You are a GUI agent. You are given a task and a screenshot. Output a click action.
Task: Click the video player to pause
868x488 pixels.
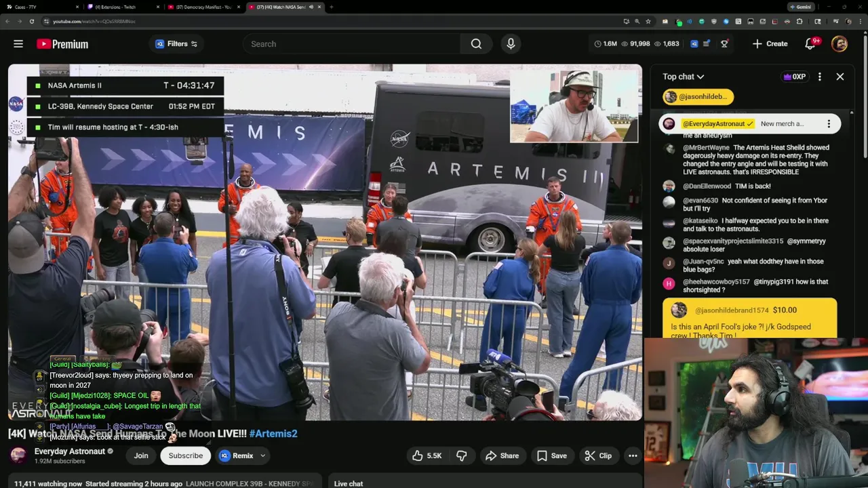(x=325, y=243)
